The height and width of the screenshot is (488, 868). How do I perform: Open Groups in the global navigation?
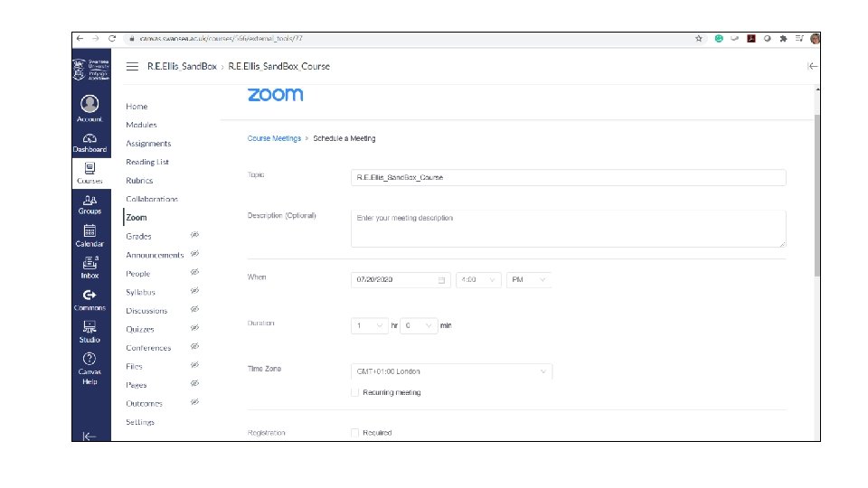90,205
